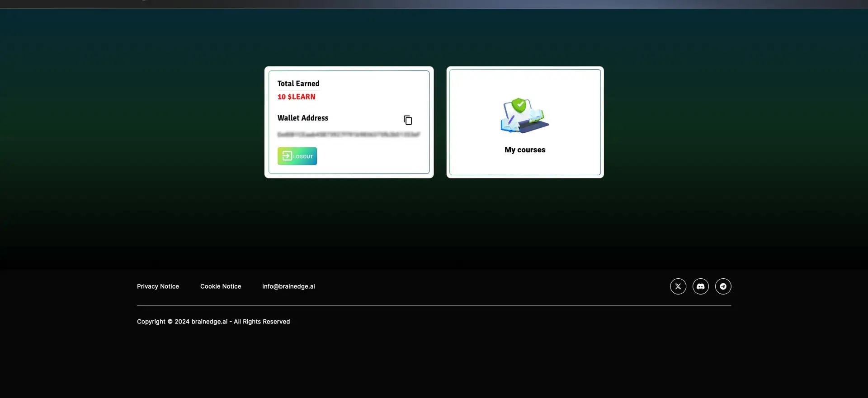This screenshot has height=398, width=868.
Task: Click the info@brainedge.ai email link
Action: tap(288, 286)
